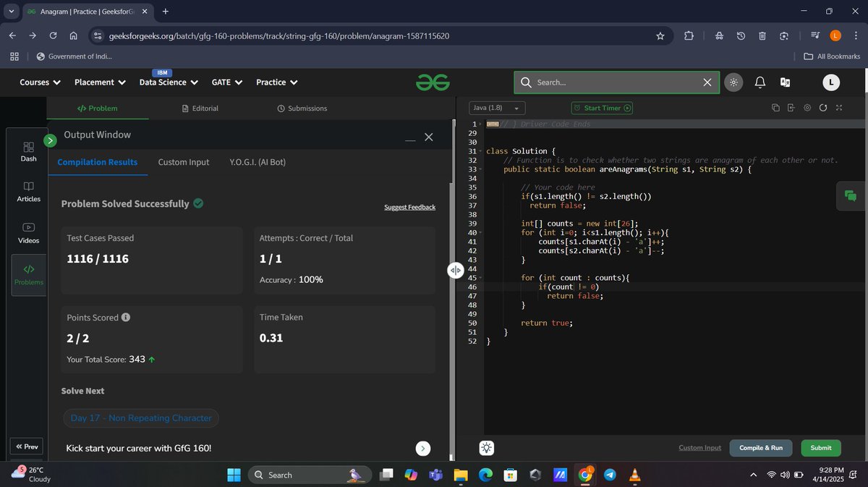This screenshot has height=487, width=868.
Task: Click the green Submit button
Action: (821, 448)
